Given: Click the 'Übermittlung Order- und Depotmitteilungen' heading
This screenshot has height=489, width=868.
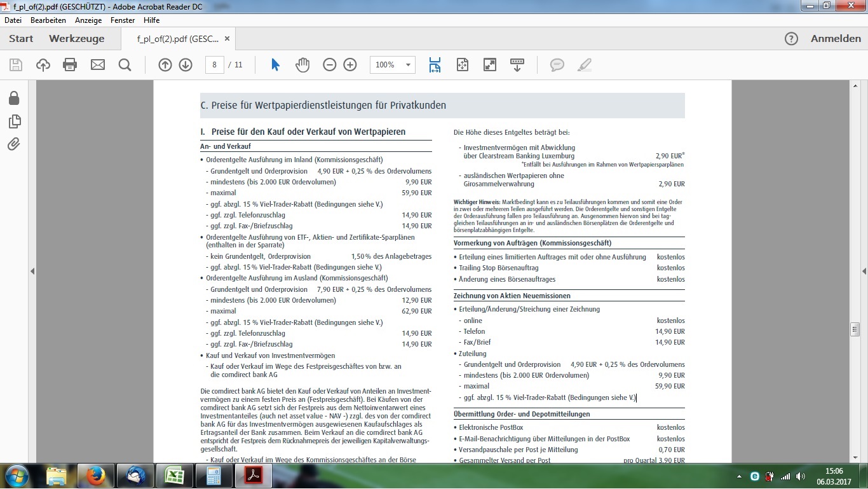Looking at the screenshot, I should coord(522,414).
